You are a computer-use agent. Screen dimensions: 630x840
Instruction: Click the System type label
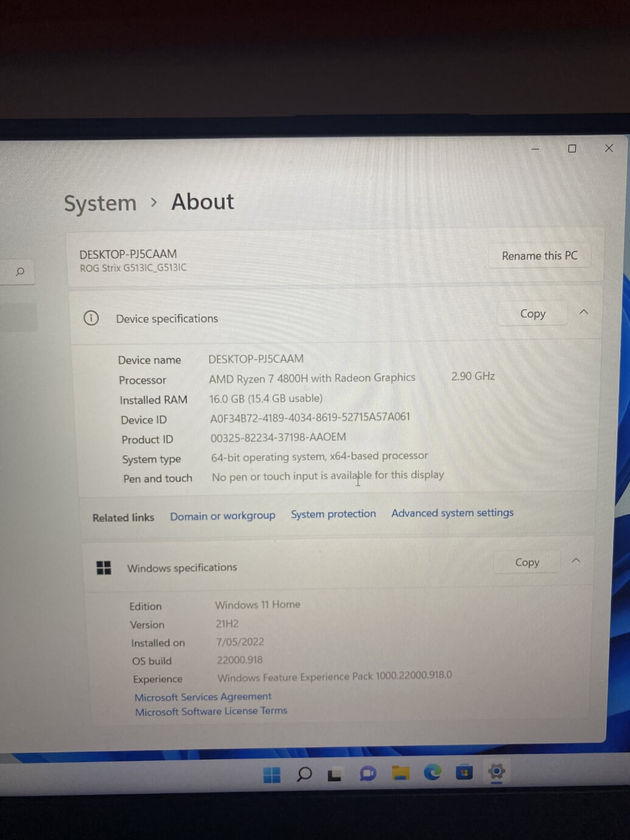click(x=152, y=460)
